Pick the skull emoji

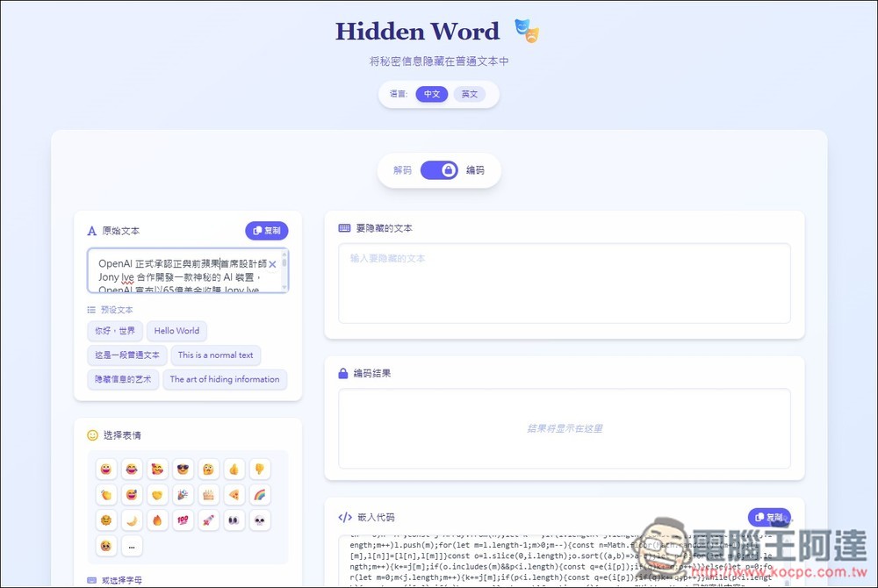point(260,520)
